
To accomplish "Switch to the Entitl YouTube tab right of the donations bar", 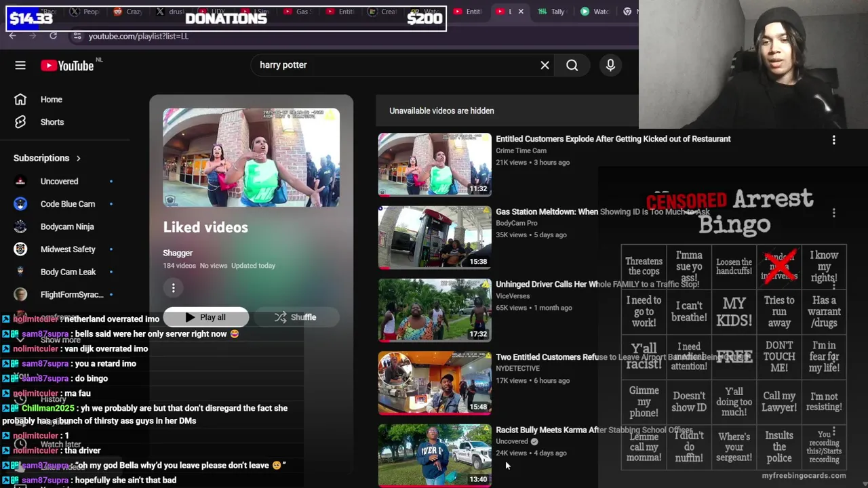I will [467, 12].
